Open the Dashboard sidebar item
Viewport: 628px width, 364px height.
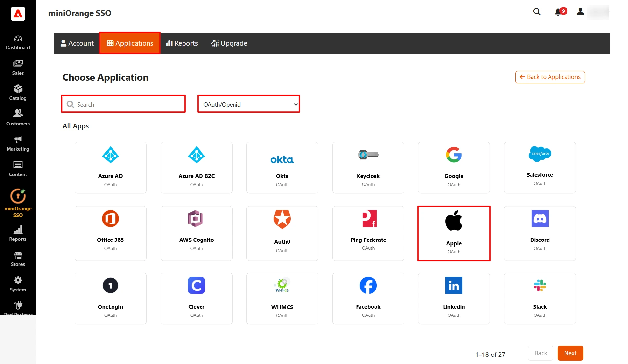click(18, 43)
